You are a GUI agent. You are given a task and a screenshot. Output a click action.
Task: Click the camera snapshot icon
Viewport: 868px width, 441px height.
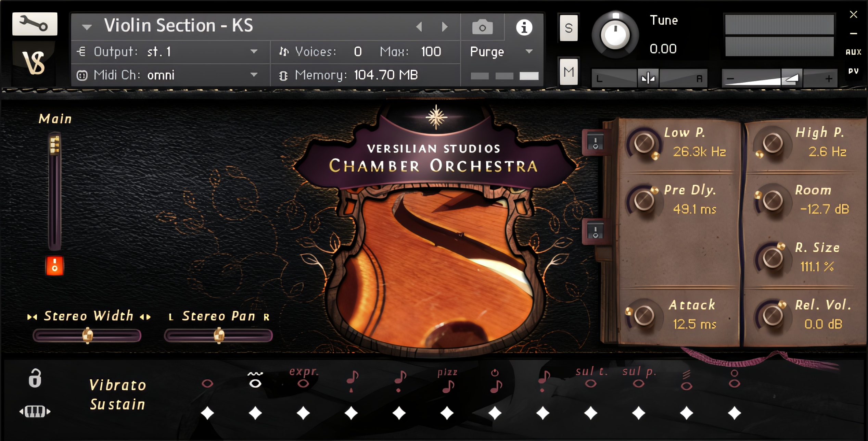[482, 27]
